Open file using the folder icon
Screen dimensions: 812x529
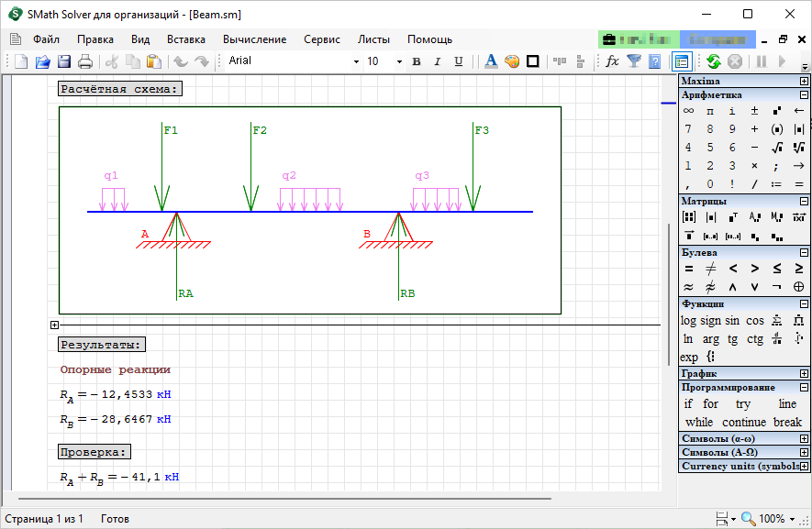pos(42,61)
